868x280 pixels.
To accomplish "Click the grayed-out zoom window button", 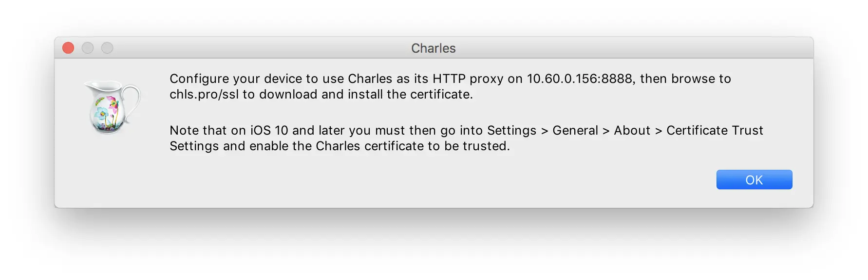I will (107, 48).
